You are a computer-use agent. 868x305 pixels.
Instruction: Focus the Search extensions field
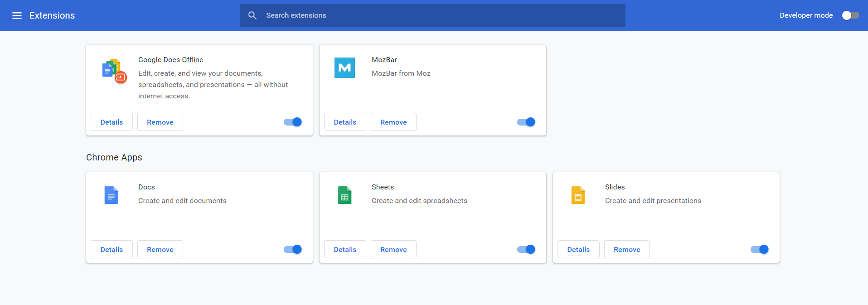coord(433,15)
